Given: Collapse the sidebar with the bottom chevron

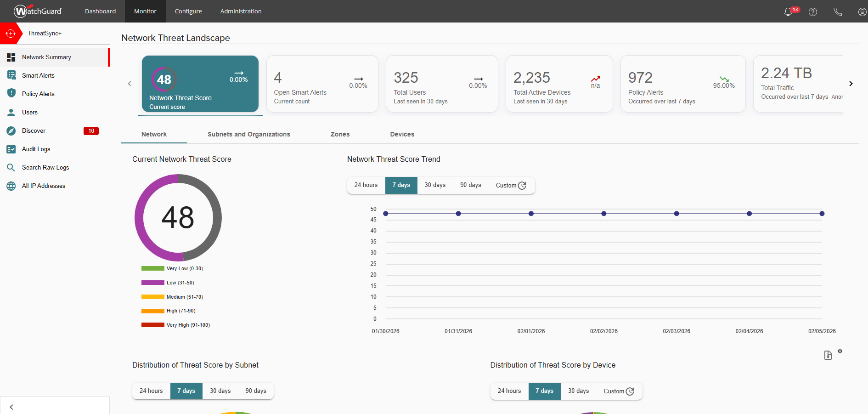Looking at the screenshot, I should [x=11, y=407].
